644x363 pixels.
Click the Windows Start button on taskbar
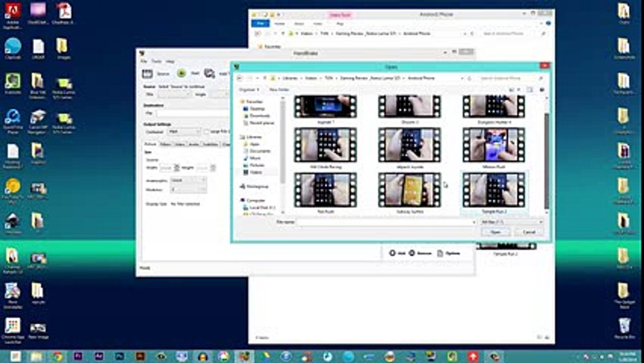[x=15, y=356]
